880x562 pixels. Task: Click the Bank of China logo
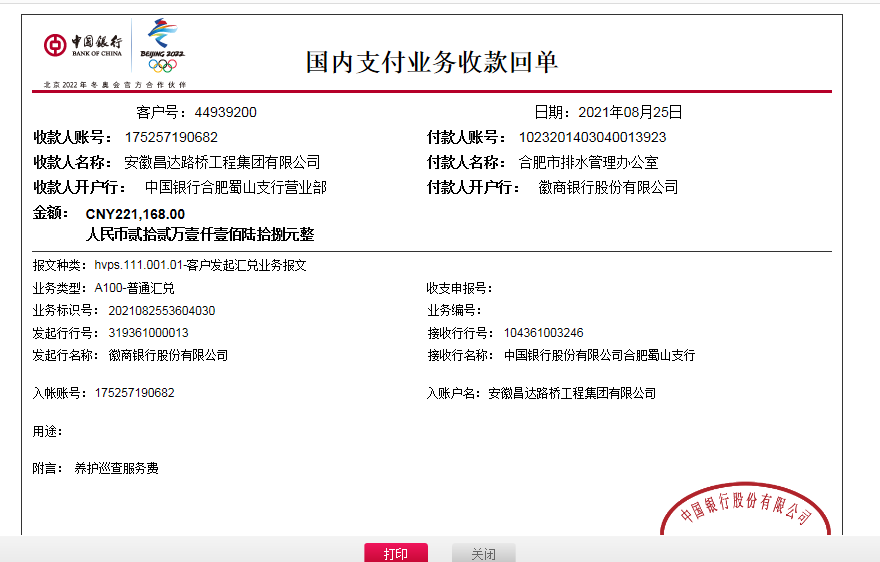coord(82,45)
